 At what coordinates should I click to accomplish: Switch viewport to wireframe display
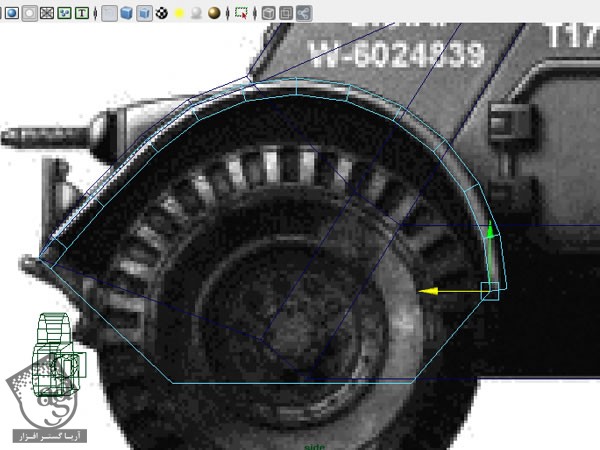(x=109, y=14)
